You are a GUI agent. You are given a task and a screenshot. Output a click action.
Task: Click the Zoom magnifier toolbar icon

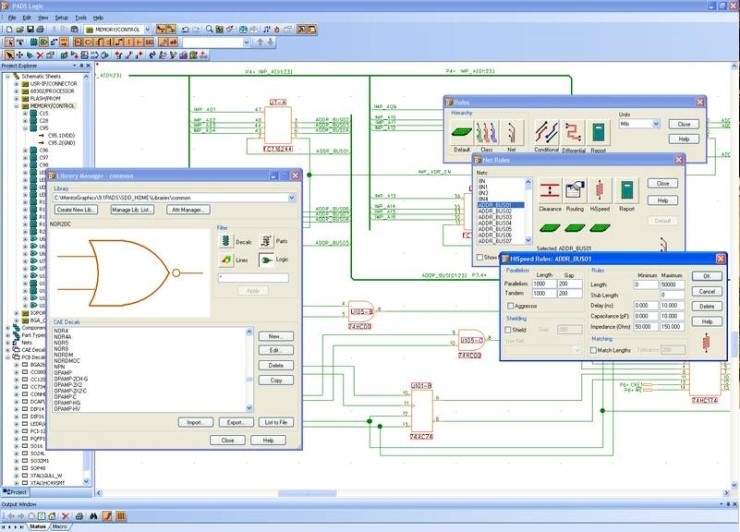pyautogui.click(x=210, y=29)
